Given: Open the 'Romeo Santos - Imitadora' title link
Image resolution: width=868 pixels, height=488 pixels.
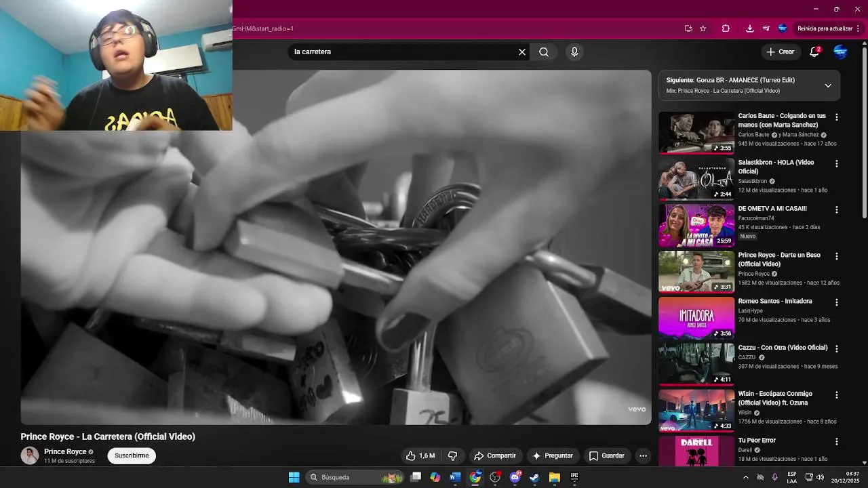Looking at the screenshot, I should coord(775,301).
